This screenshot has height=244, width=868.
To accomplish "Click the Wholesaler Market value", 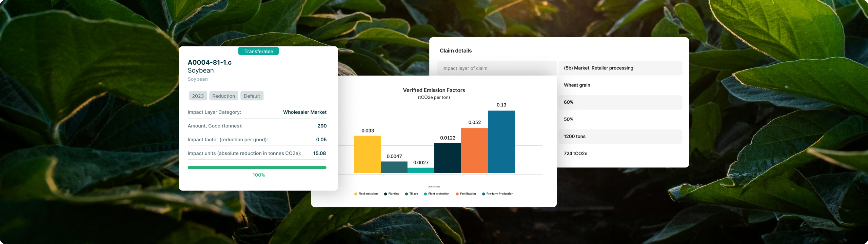I will pyautogui.click(x=305, y=112).
